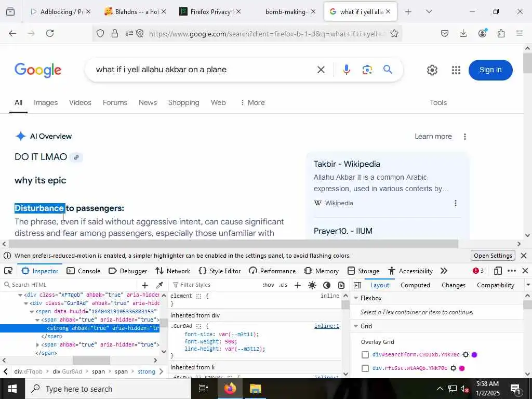Viewport: 532px width, 399px height.
Task: Open the Network panel
Action: point(173,271)
